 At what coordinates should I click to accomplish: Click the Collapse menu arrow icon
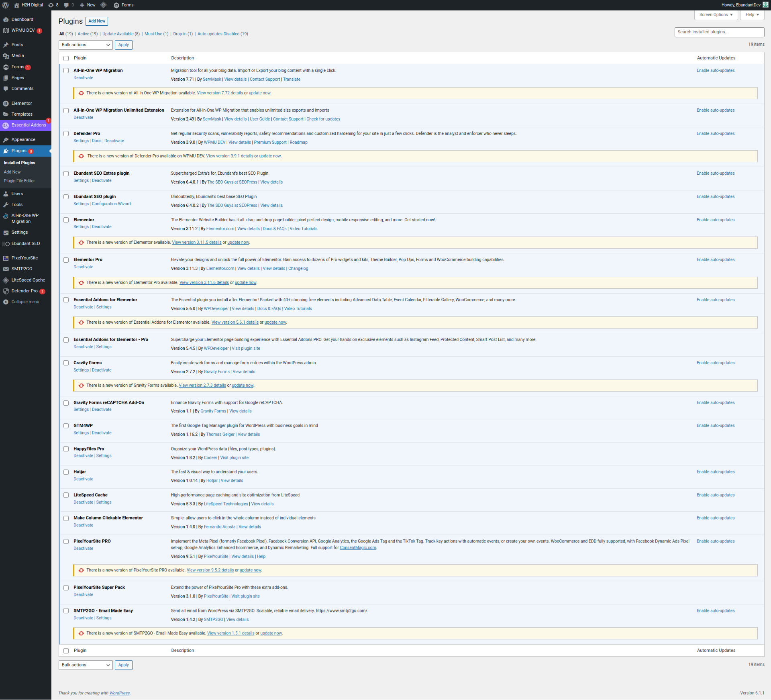point(6,302)
